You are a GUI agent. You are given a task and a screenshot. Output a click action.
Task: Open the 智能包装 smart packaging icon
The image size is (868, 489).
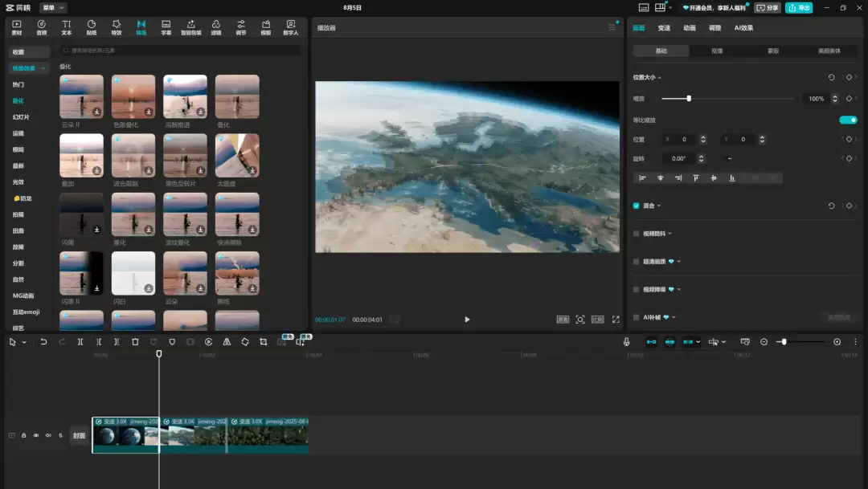(x=191, y=27)
